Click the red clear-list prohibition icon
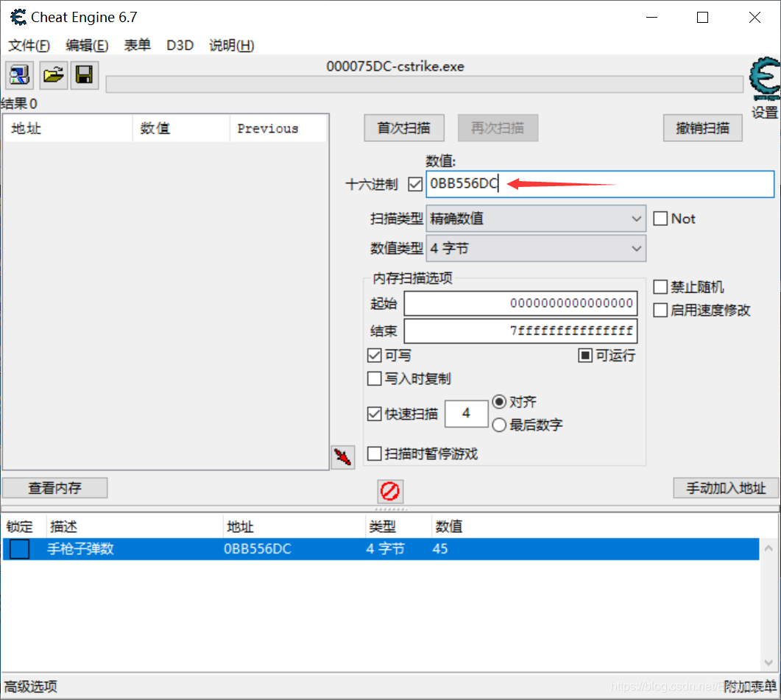This screenshot has height=700, width=781. point(390,491)
